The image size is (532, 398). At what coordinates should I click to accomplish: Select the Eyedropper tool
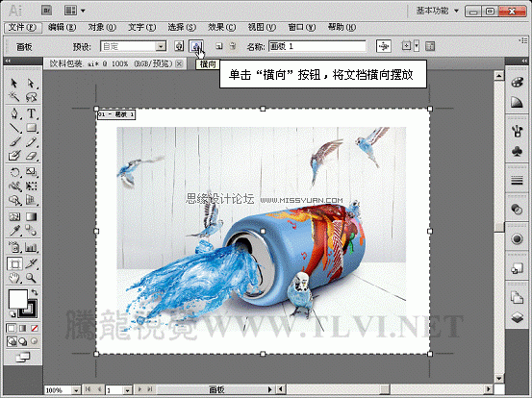point(14,232)
